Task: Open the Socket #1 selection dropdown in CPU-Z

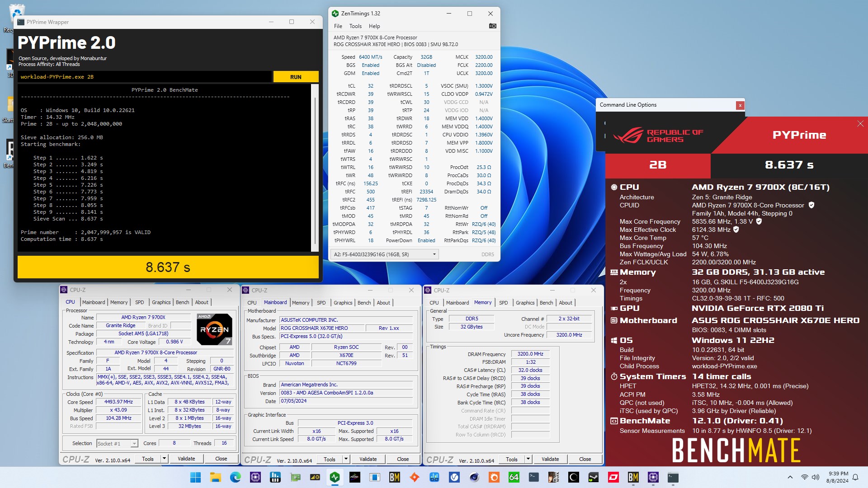Action: click(x=117, y=444)
